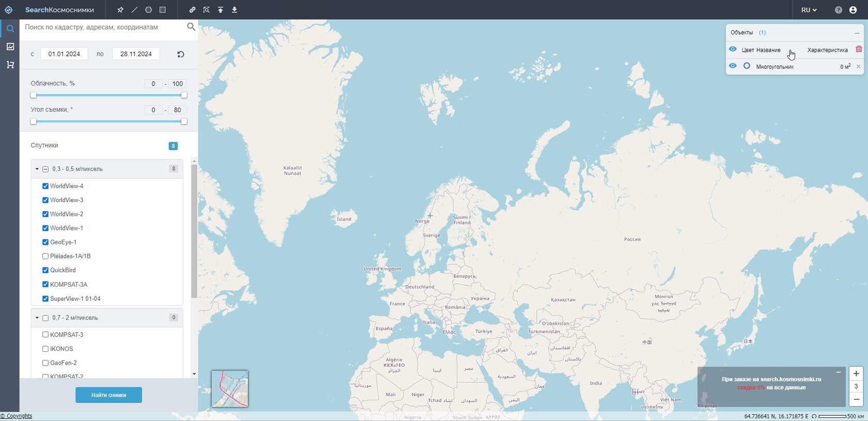Select the polygon drawing tool
The image size is (868, 421).
click(x=149, y=10)
